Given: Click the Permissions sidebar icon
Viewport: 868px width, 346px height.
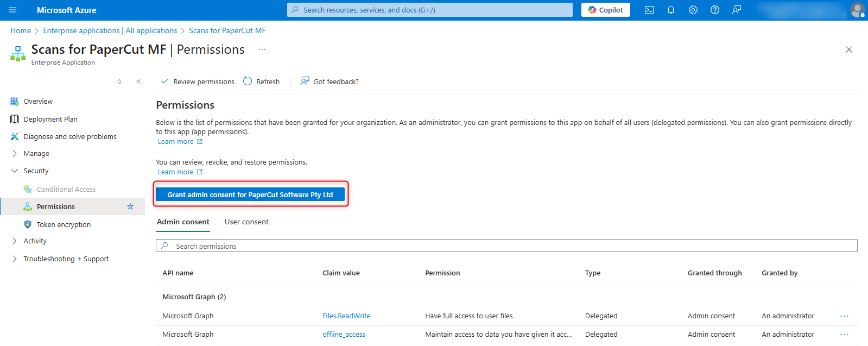Looking at the screenshot, I should [x=28, y=206].
